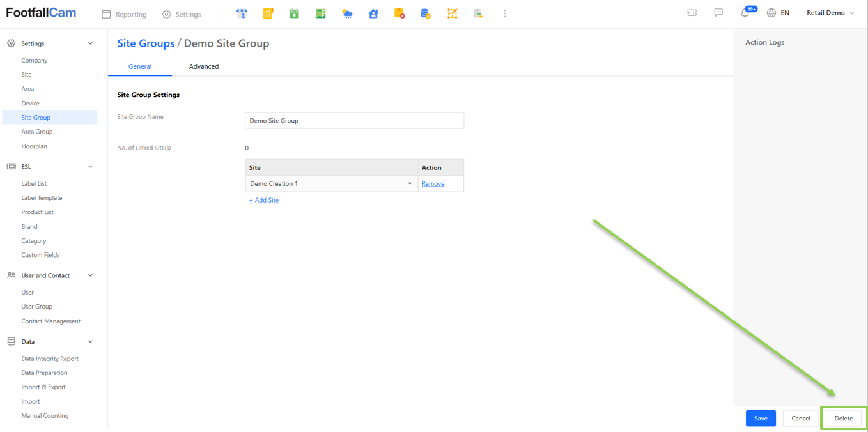Click the blue house icon
Image resolution: width=868 pixels, height=432 pixels.
click(373, 13)
